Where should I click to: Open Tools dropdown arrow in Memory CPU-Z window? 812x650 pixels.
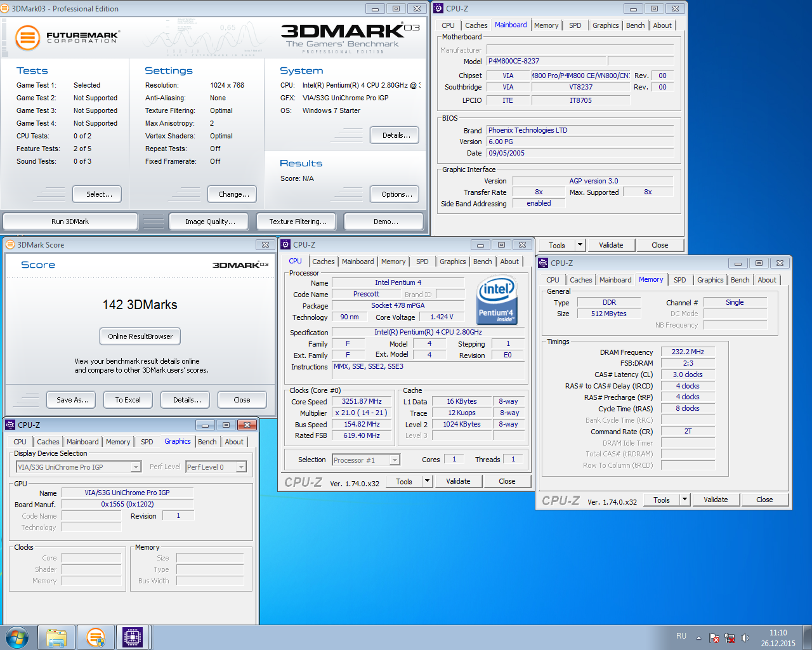point(684,500)
